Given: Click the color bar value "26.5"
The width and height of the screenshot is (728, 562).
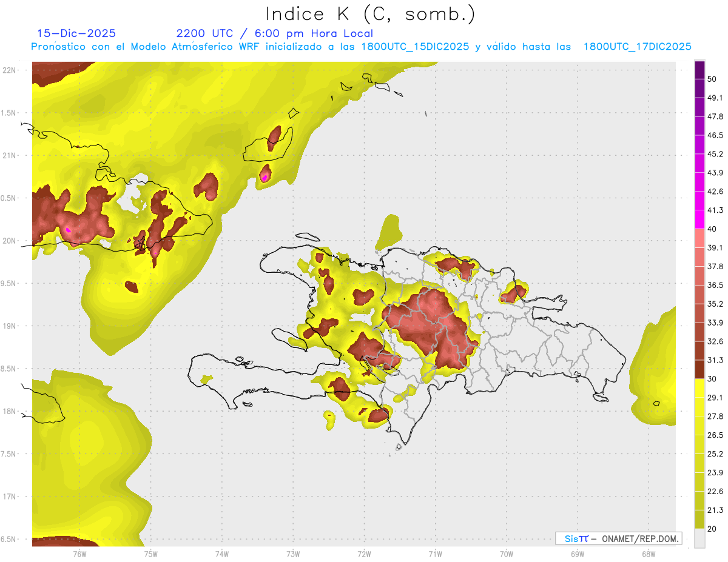Looking at the screenshot, I should (715, 435).
